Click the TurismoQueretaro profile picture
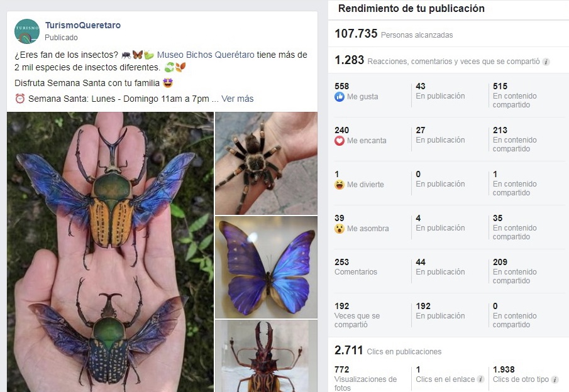569x392 pixels. [x=26, y=31]
